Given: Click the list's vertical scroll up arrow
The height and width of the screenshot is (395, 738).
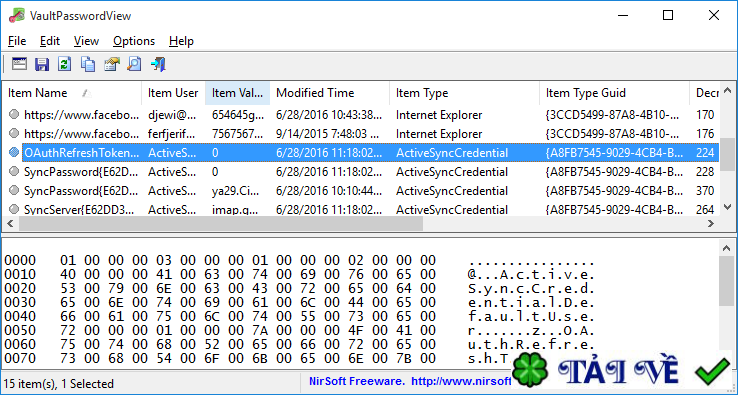Looking at the screenshot, I should (x=728, y=89).
